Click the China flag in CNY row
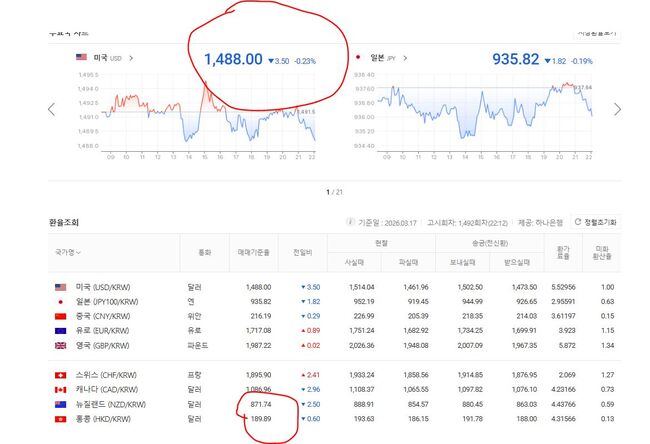This screenshot has height=444, width=650. click(62, 316)
